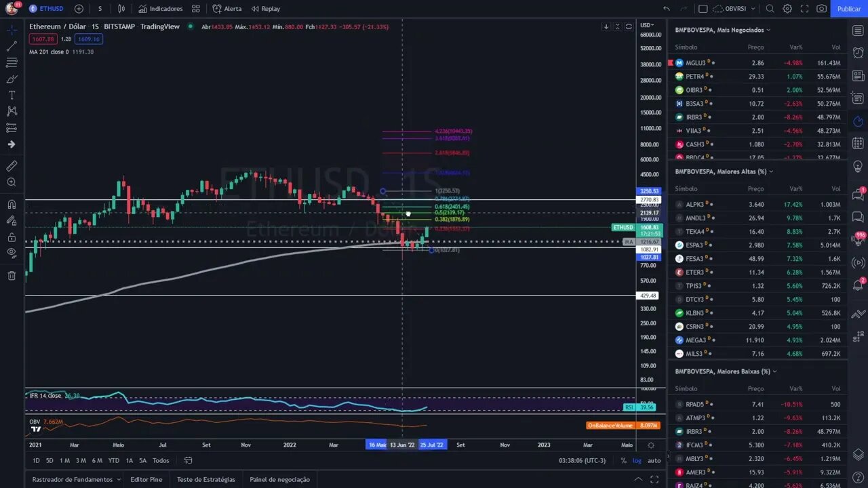Open the user profile avatar menu
The width and height of the screenshot is (868, 488).
[x=12, y=9]
